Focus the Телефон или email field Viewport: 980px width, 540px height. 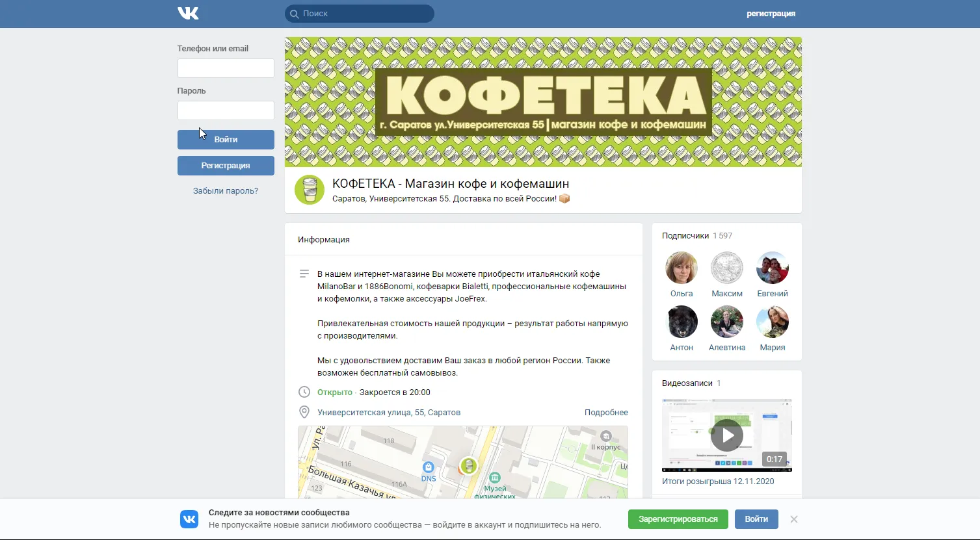pyautogui.click(x=226, y=68)
